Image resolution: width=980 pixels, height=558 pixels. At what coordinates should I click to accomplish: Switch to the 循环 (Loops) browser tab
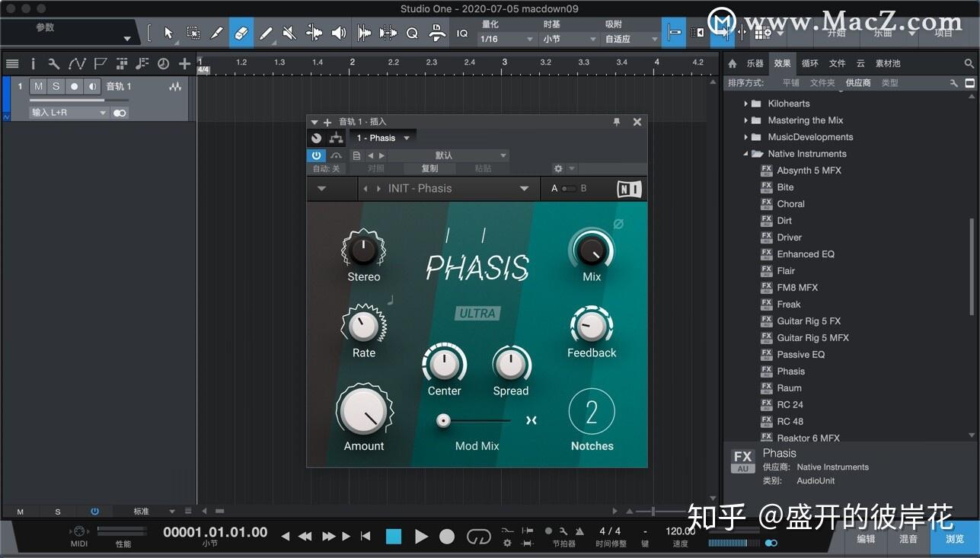[x=809, y=63]
